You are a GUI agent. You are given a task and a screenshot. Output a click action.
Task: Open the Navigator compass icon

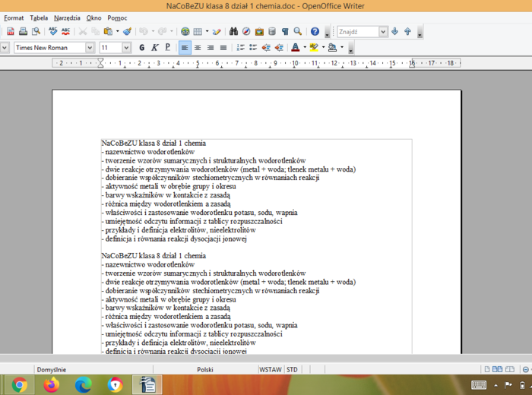click(246, 32)
